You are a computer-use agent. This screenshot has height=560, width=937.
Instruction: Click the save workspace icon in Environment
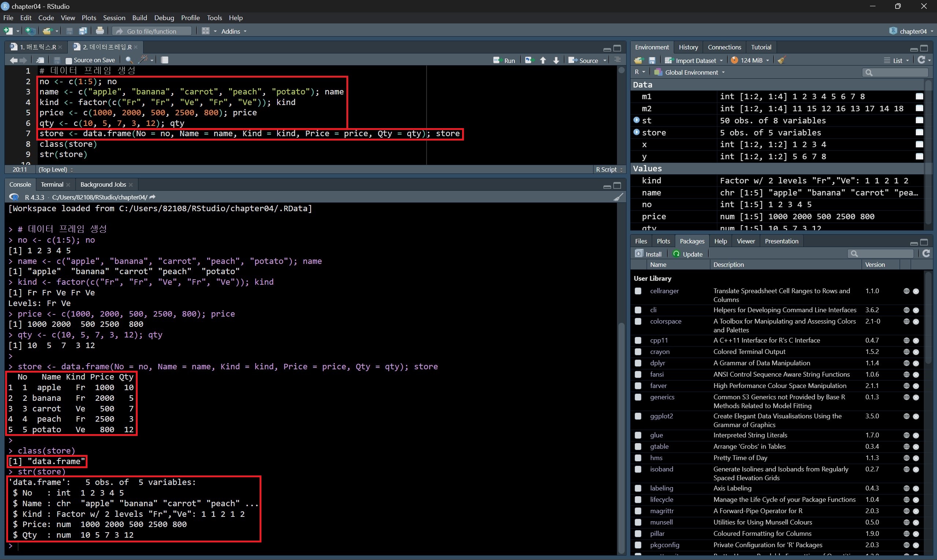652,60
